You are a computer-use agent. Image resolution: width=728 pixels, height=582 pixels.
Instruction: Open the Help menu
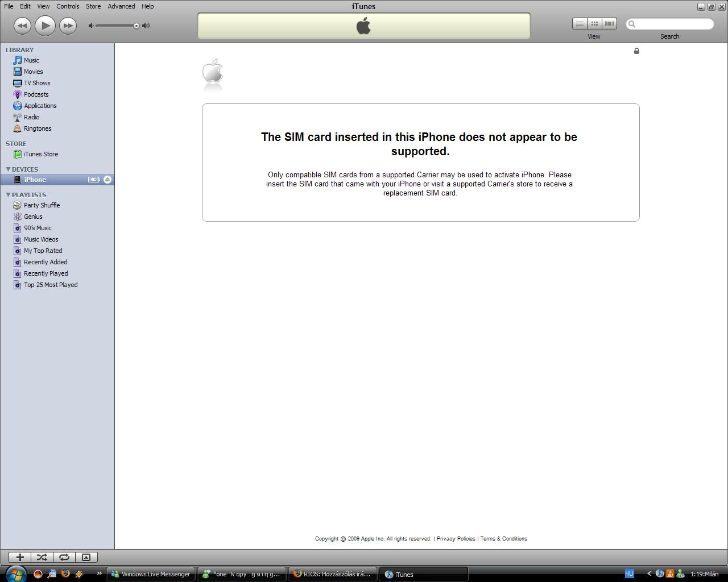click(147, 6)
